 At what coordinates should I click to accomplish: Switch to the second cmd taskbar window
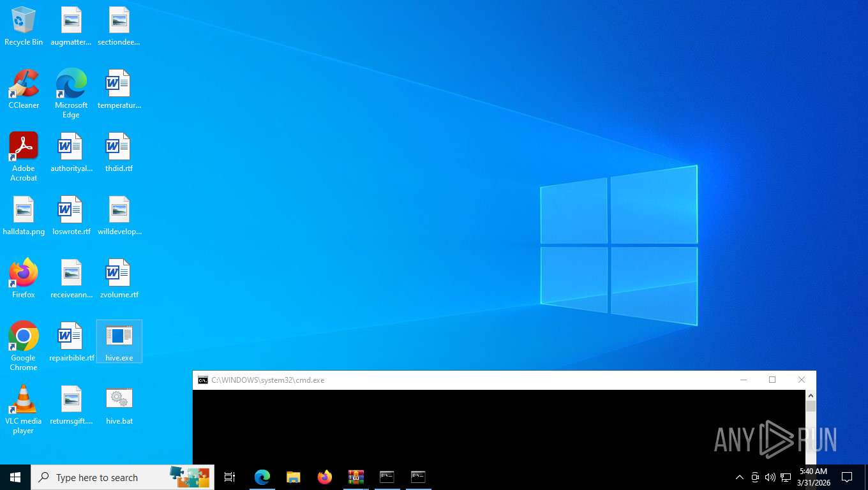(x=418, y=477)
